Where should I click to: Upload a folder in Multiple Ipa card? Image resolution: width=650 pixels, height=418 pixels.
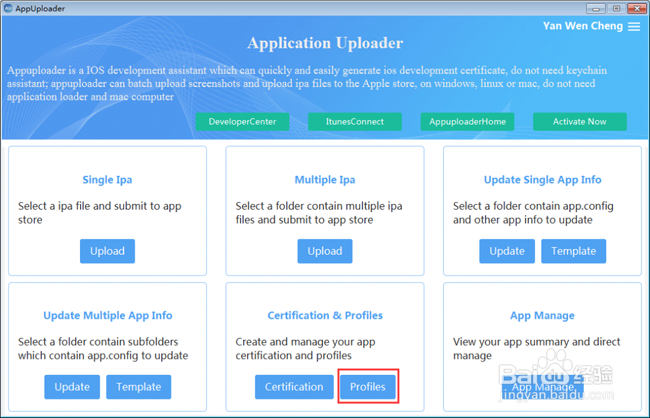325,251
